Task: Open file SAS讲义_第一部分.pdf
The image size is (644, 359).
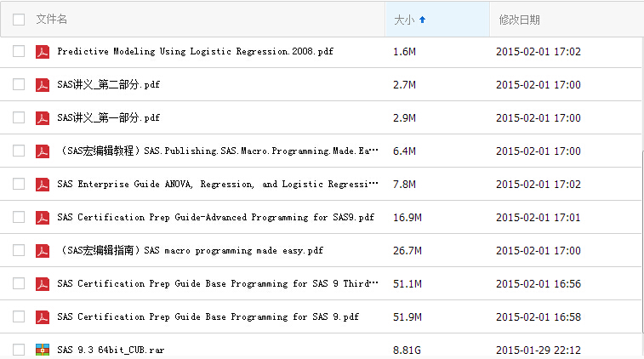Action: [108, 118]
